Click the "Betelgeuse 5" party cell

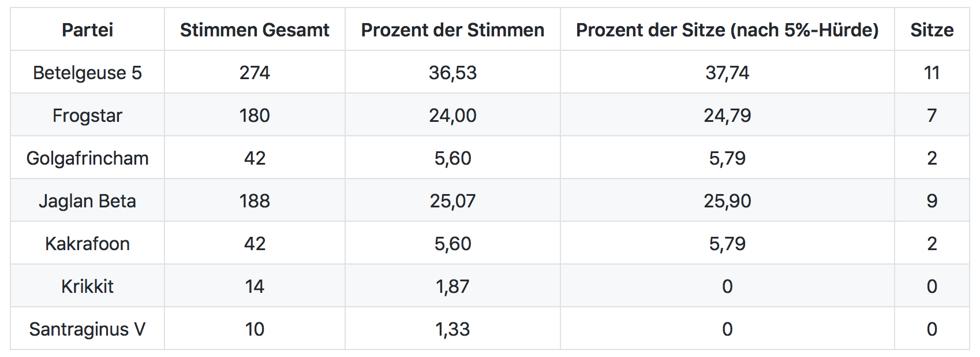(87, 73)
